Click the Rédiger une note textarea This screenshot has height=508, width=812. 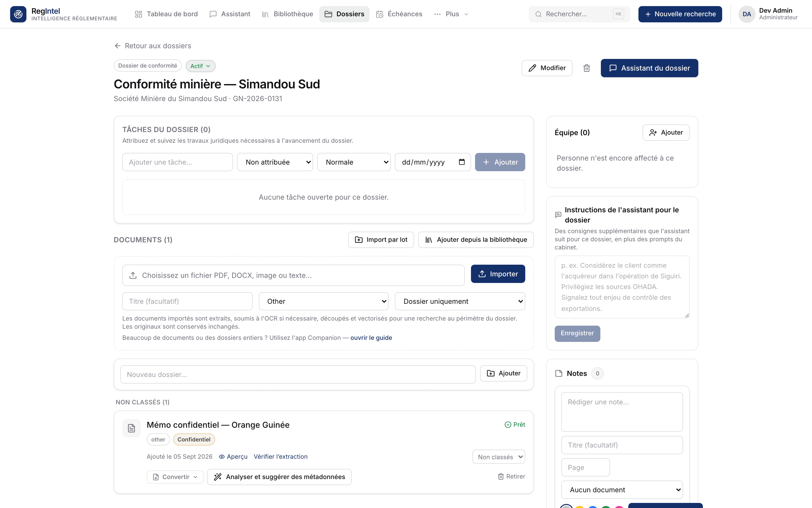(622, 412)
